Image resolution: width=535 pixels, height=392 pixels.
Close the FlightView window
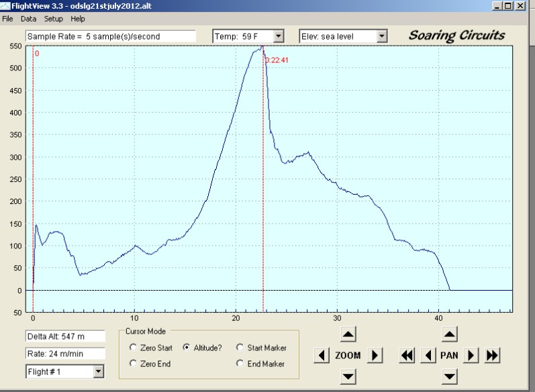point(520,6)
